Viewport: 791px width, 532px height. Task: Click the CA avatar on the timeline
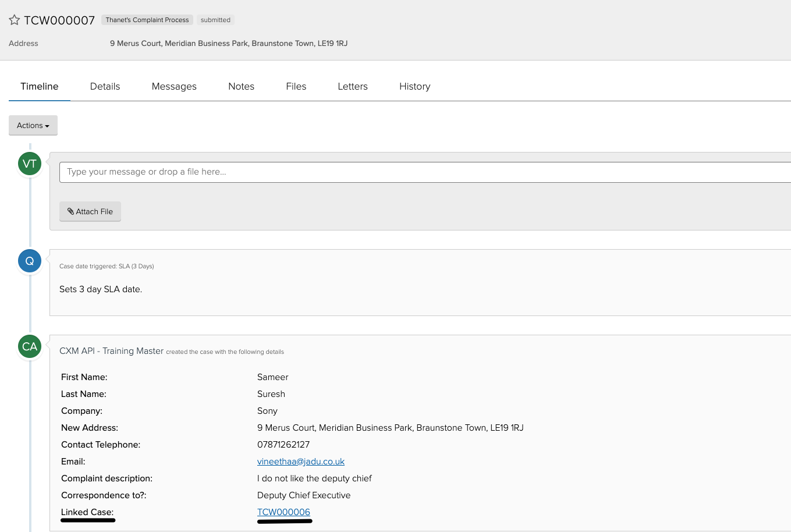click(30, 346)
